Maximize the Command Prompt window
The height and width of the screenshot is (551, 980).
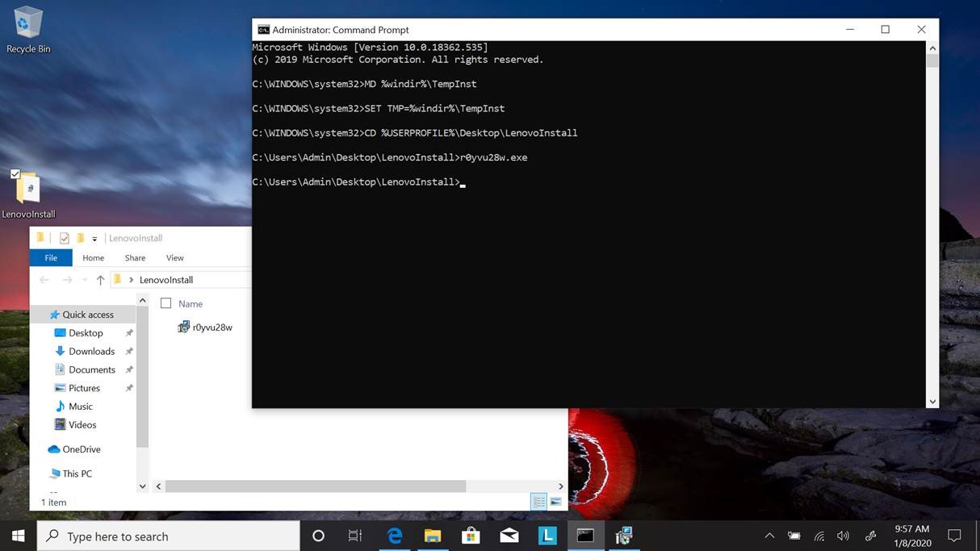click(885, 30)
